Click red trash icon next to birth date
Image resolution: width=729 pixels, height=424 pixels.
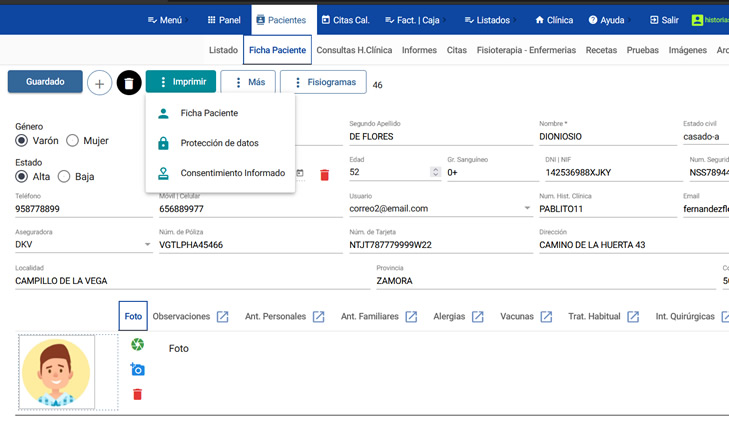click(x=324, y=175)
